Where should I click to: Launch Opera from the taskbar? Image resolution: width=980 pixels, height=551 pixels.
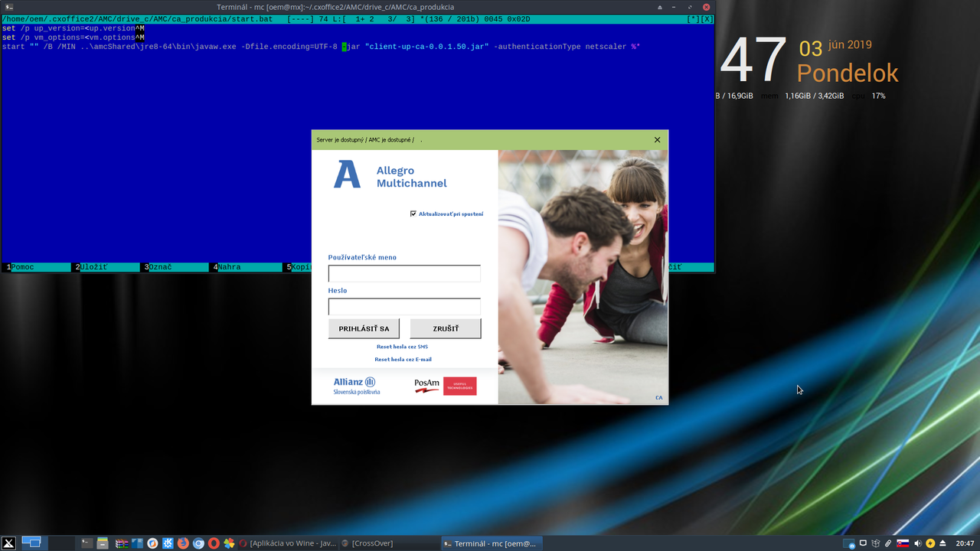pyautogui.click(x=214, y=543)
